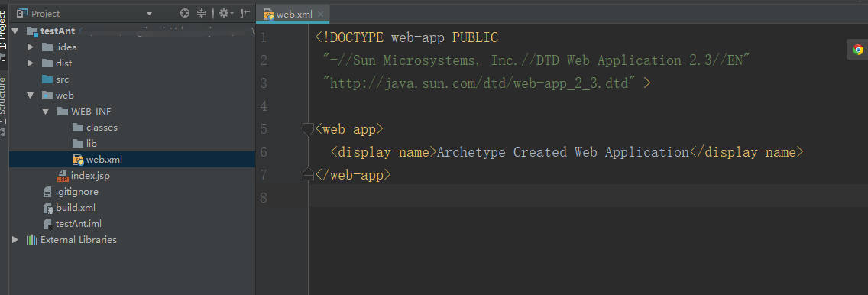Click line number 1 in the gutter

264,37
